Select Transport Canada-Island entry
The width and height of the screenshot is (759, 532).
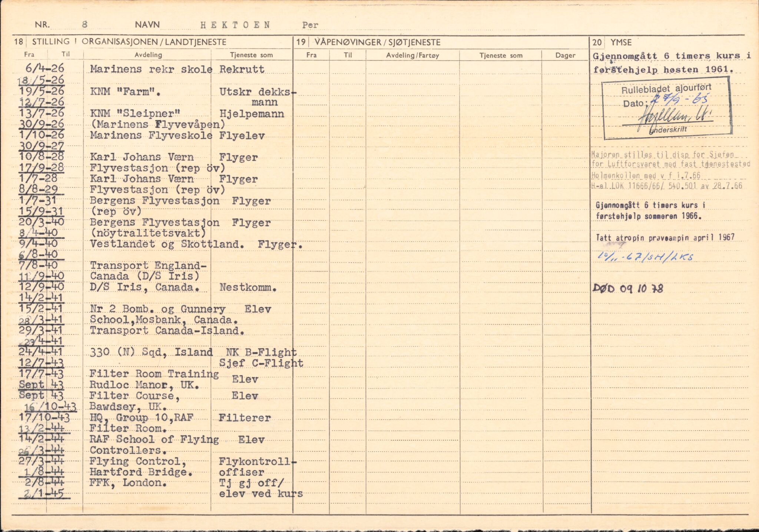tap(167, 330)
